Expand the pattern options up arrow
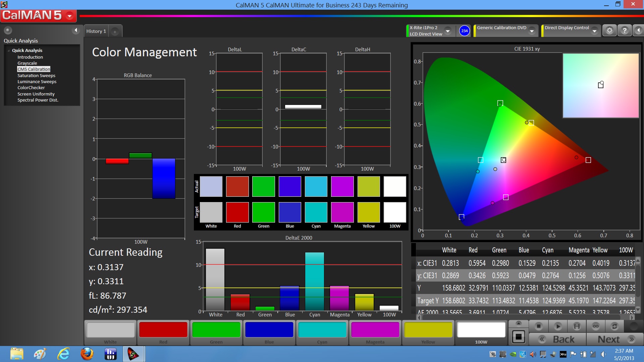644x362 pixels. pyautogui.click(x=519, y=323)
